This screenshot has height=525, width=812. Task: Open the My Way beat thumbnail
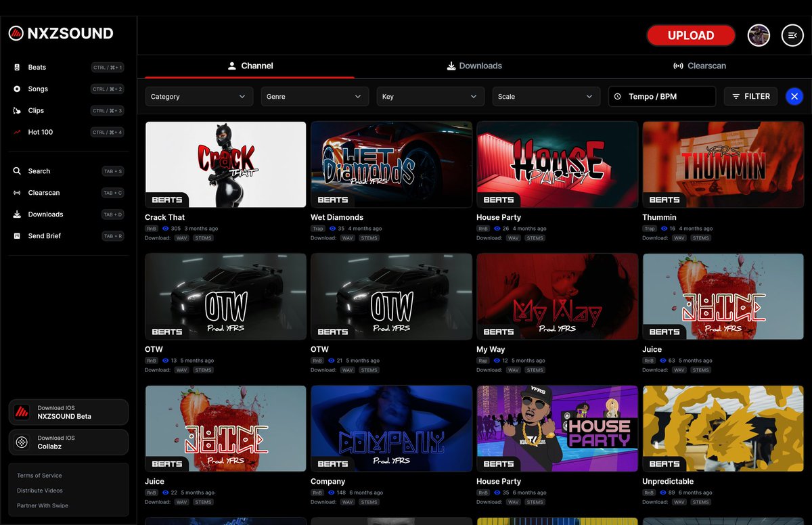pyautogui.click(x=558, y=296)
